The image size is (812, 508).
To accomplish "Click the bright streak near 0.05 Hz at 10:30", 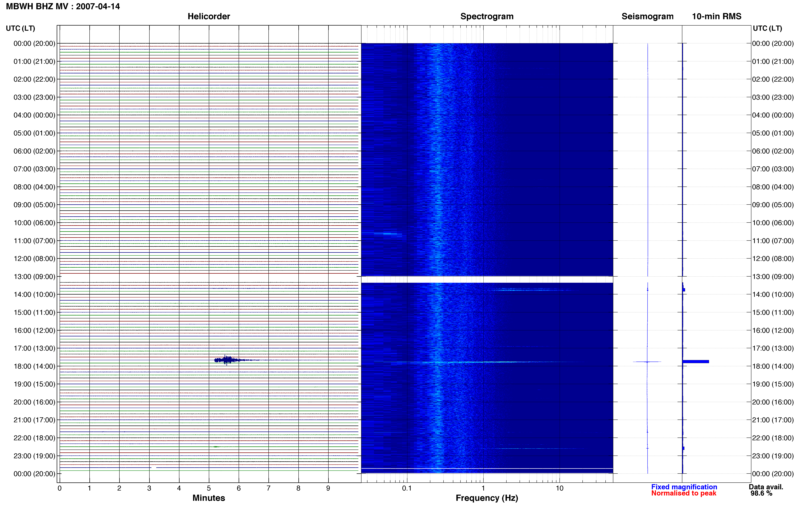I will [x=388, y=234].
